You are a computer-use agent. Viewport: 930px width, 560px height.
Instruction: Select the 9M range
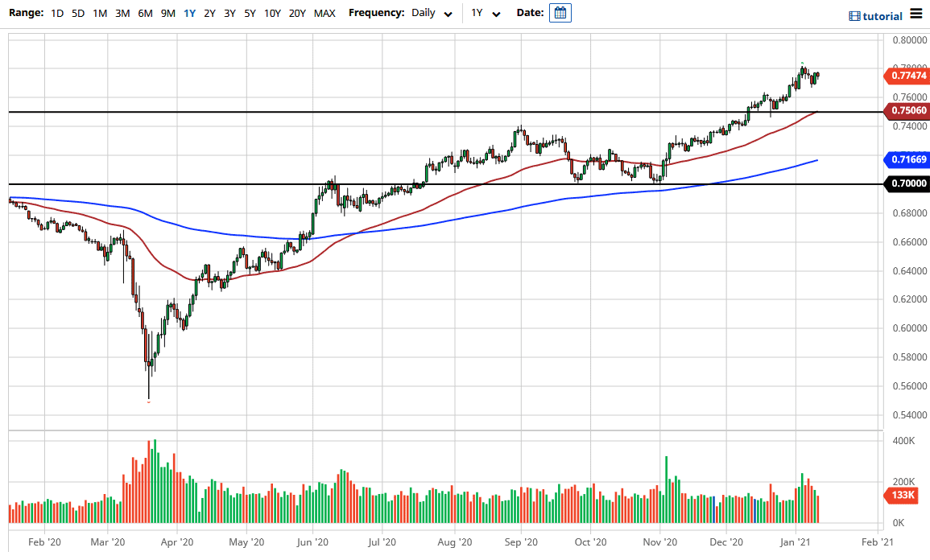(x=166, y=13)
